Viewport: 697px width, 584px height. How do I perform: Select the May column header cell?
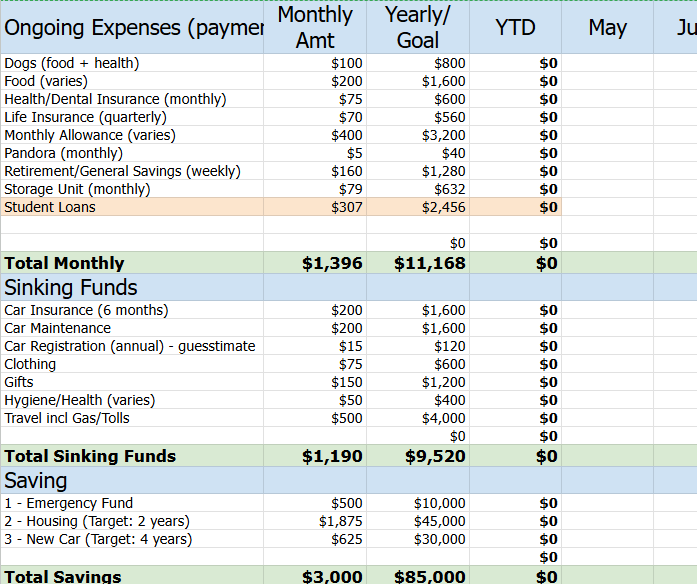coord(607,27)
